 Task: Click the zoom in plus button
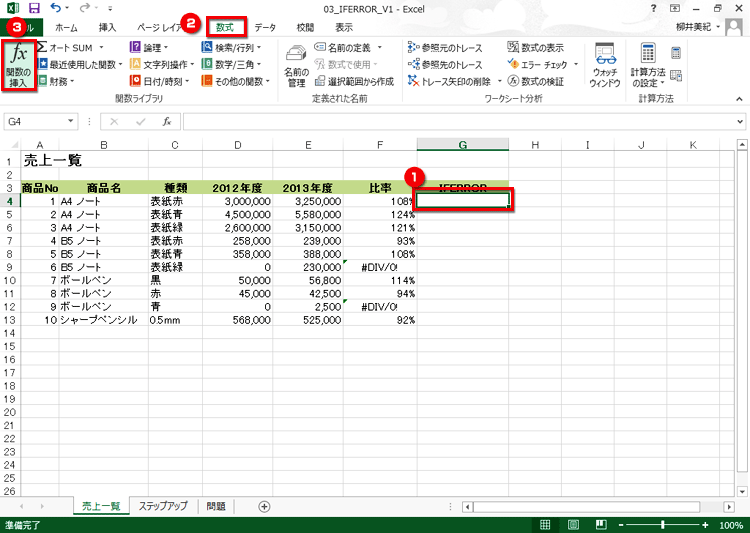click(705, 525)
